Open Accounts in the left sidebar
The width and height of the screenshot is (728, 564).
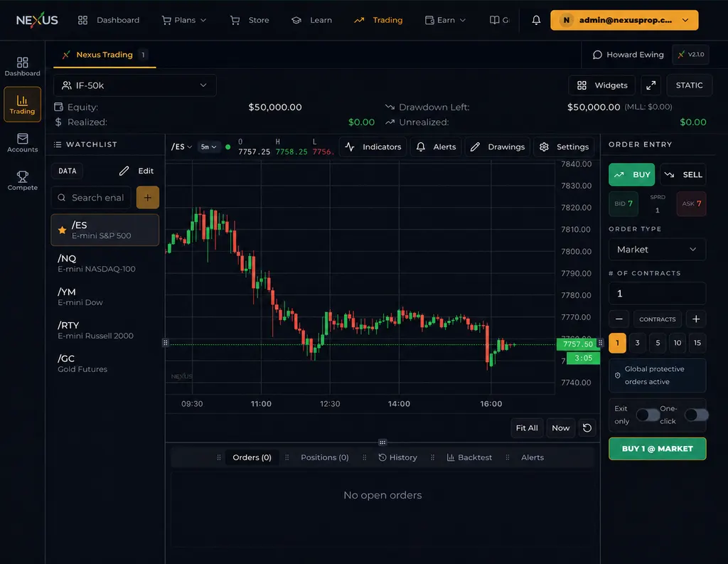tap(22, 143)
